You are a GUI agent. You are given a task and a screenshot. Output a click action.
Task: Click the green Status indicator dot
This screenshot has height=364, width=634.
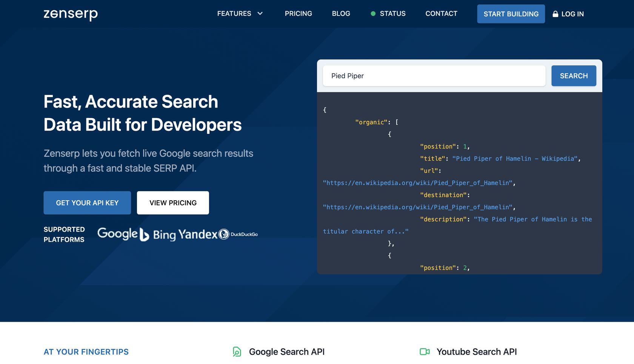pyautogui.click(x=373, y=14)
